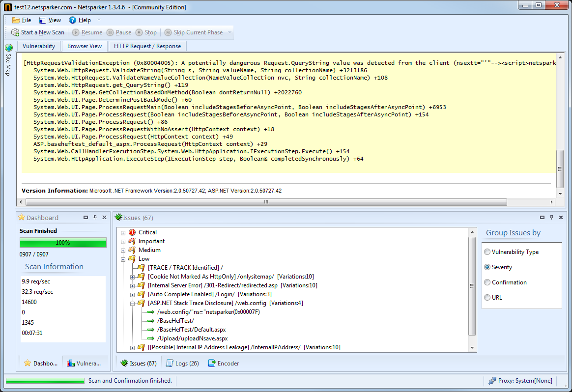
Task: Open the Encoder tab
Action: [224, 363]
